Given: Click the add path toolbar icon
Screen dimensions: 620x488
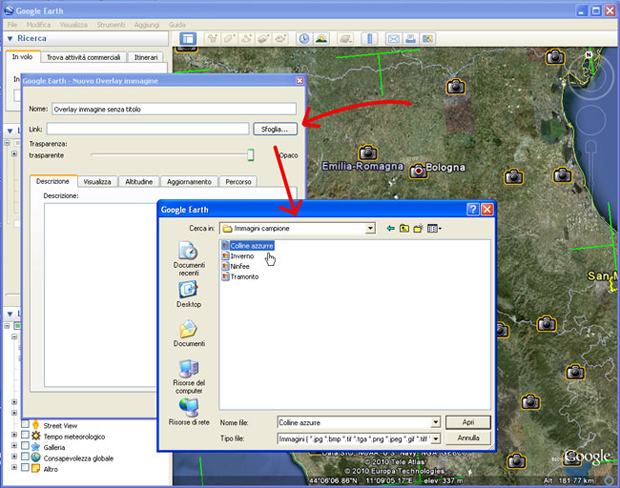Looking at the screenshot, I should pos(247,39).
